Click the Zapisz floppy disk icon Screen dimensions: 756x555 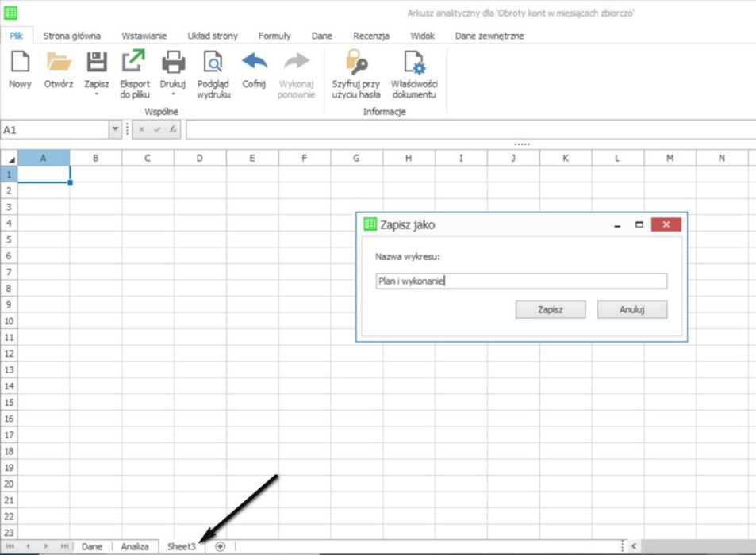[97, 63]
